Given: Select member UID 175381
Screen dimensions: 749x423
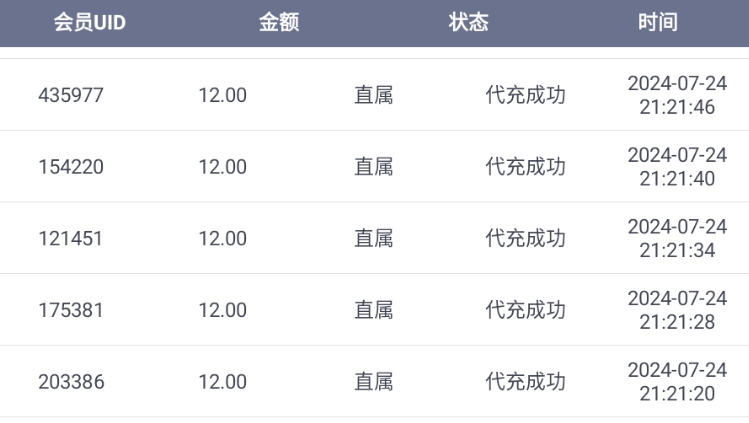Looking at the screenshot, I should (x=71, y=310).
